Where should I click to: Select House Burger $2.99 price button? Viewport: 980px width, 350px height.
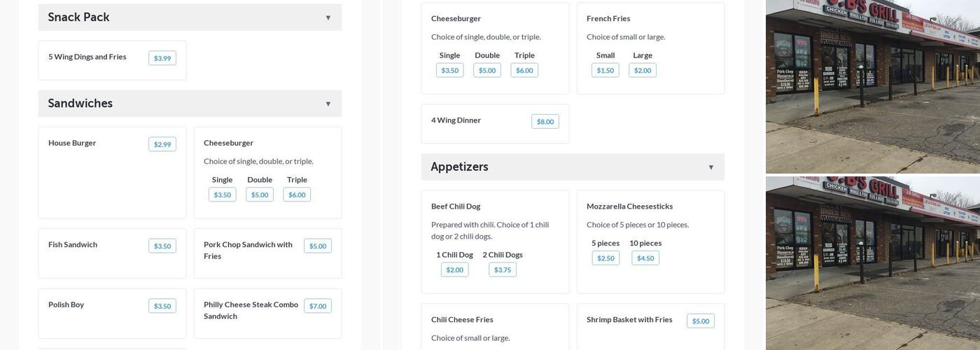click(x=162, y=144)
